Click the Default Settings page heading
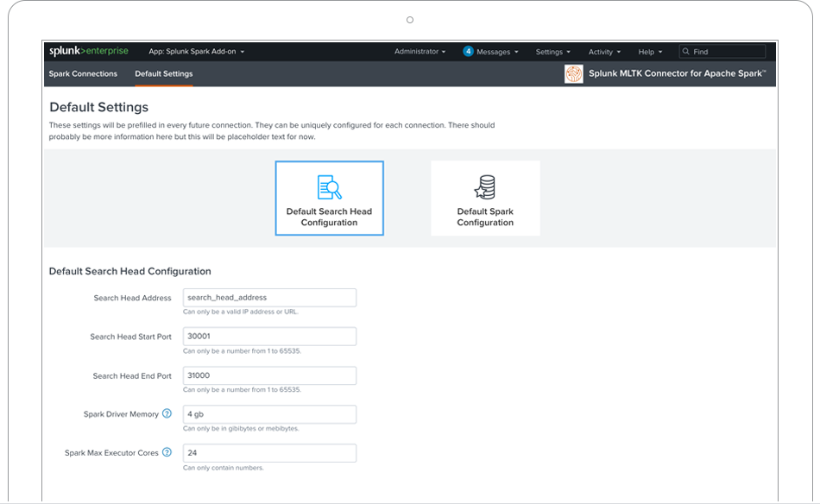This screenshot has width=820, height=504. (99, 107)
